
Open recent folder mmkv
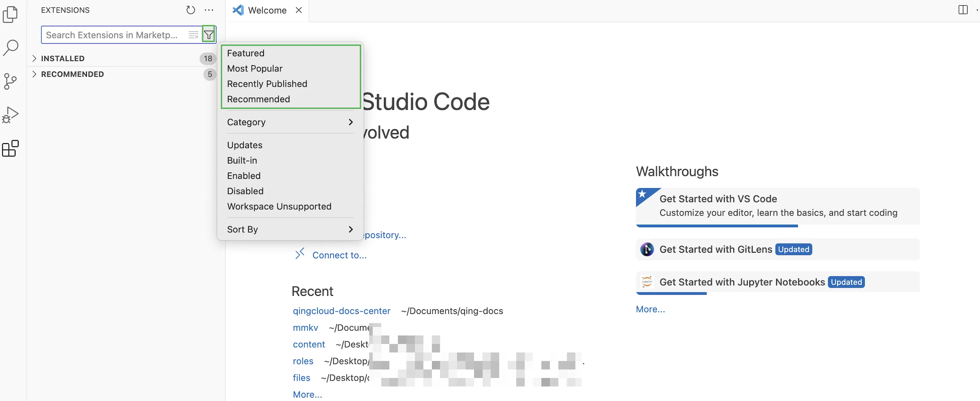305,328
